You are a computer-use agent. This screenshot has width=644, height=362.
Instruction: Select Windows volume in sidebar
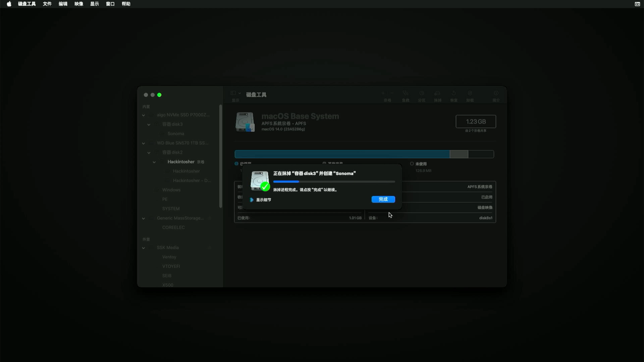point(171,190)
